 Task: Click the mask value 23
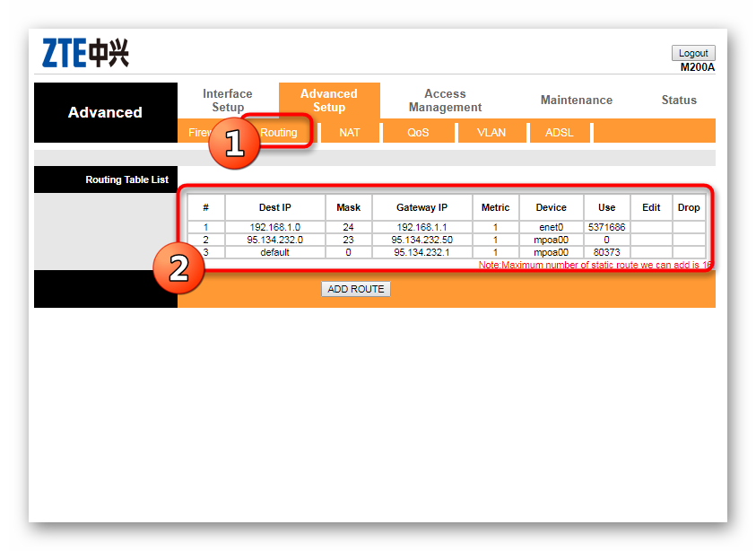tap(348, 240)
